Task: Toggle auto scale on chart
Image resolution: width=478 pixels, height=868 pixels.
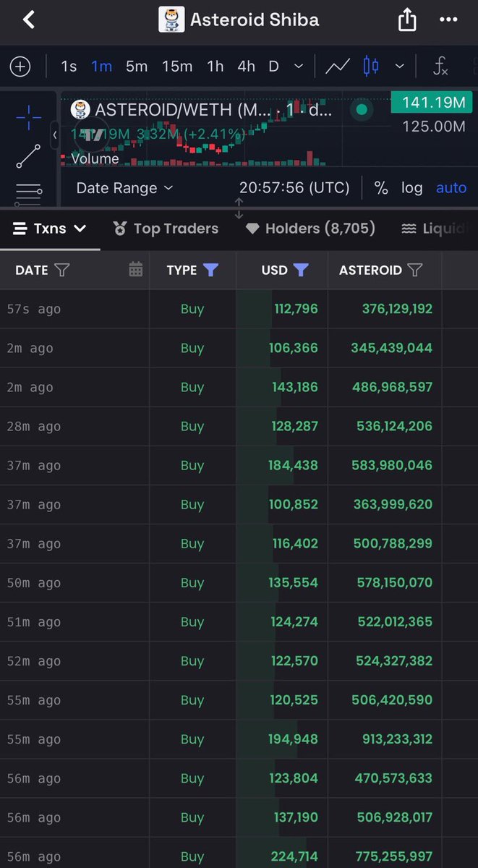Action: click(451, 188)
